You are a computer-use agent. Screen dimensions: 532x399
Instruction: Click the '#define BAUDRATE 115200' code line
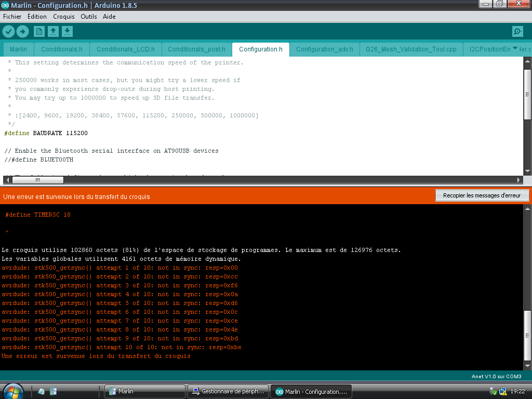coord(46,133)
